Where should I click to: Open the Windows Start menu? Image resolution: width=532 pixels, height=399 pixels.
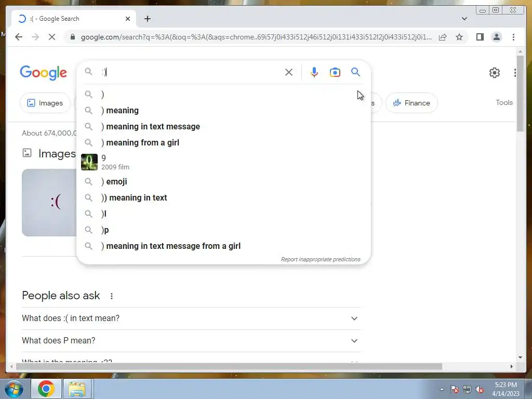click(14, 389)
